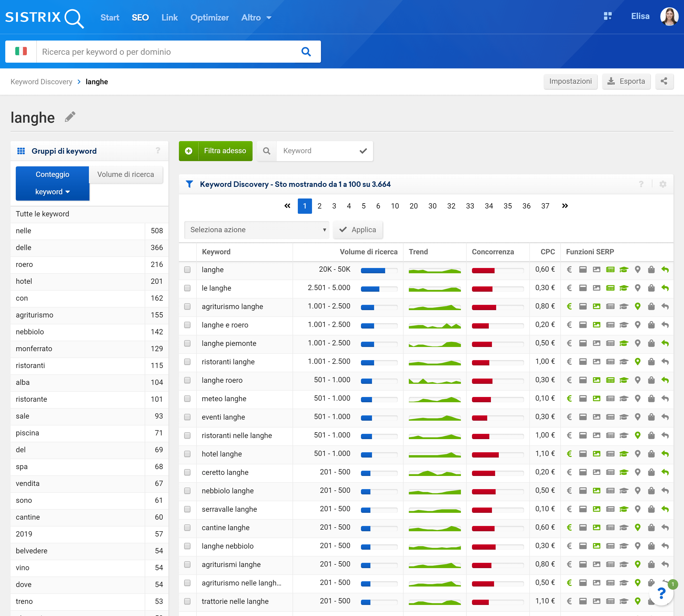Select the meteo langhe row checkbox
The height and width of the screenshot is (616, 684).
pos(187,399)
